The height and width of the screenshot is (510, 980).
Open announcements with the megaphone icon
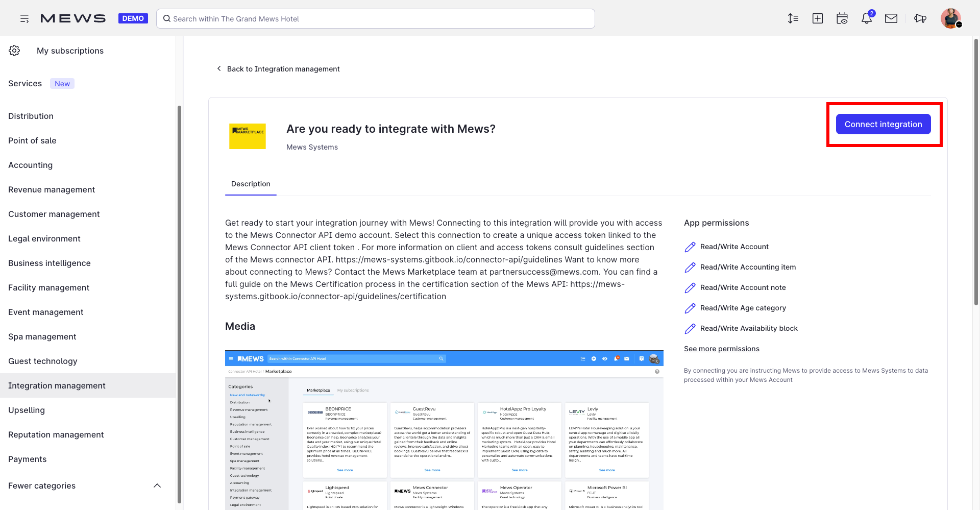[x=920, y=18]
